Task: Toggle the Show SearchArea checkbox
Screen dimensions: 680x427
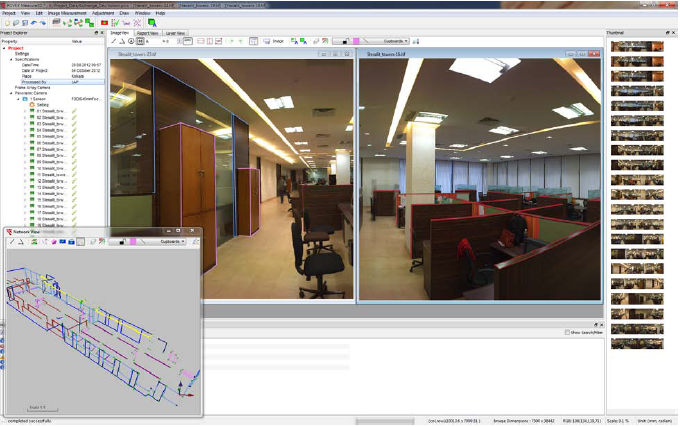Action: [x=568, y=332]
